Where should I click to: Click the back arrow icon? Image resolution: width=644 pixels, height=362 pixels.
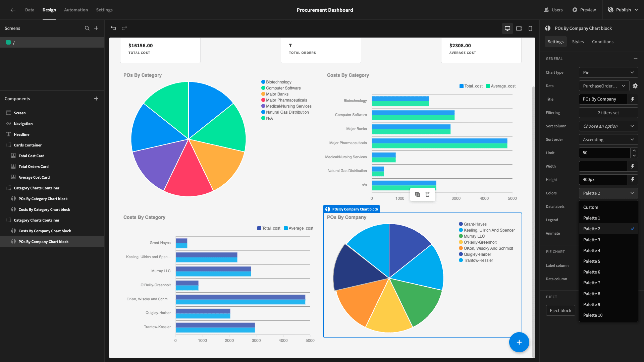point(13,10)
